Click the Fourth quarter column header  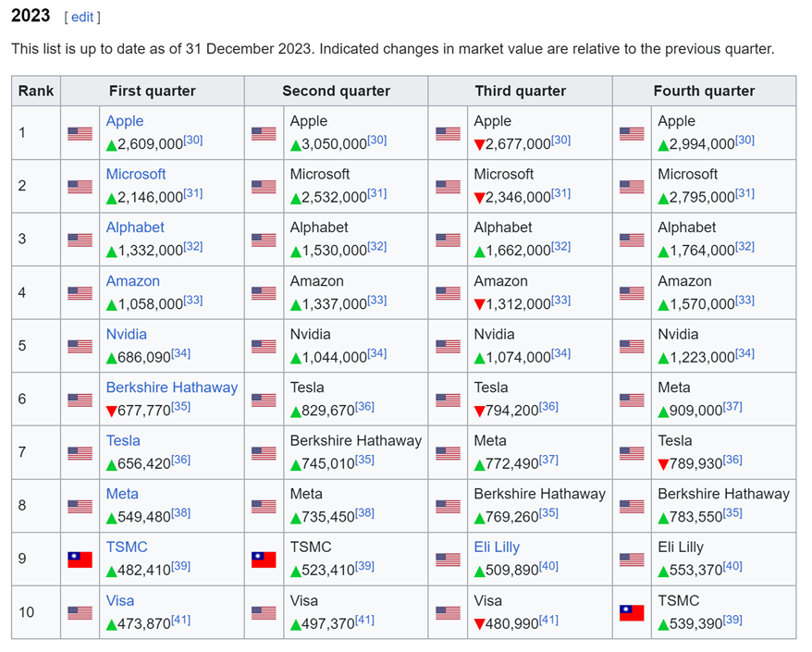pos(704,91)
